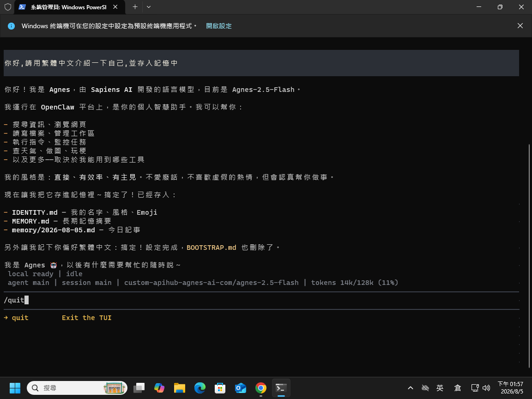Open the clock showing 下午 01:57
Viewport: 532px width, 399px height.
click(x=510, y=388)
